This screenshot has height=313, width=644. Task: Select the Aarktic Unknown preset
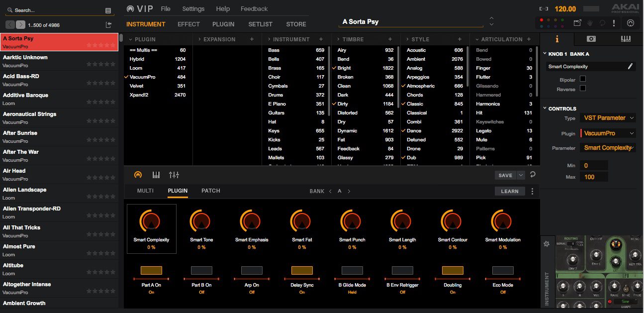pos(60,61)
